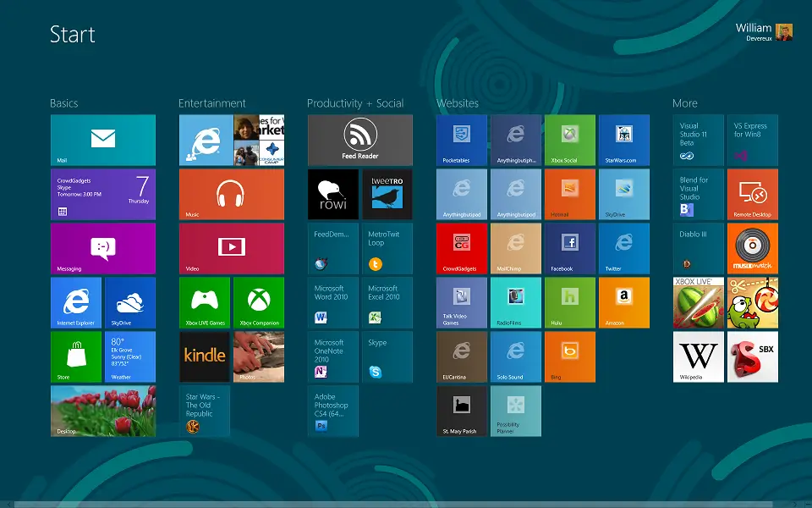Open Internet Explorer in the Basics group
Screen dimensions: 812x508
(x=76, y=303)
